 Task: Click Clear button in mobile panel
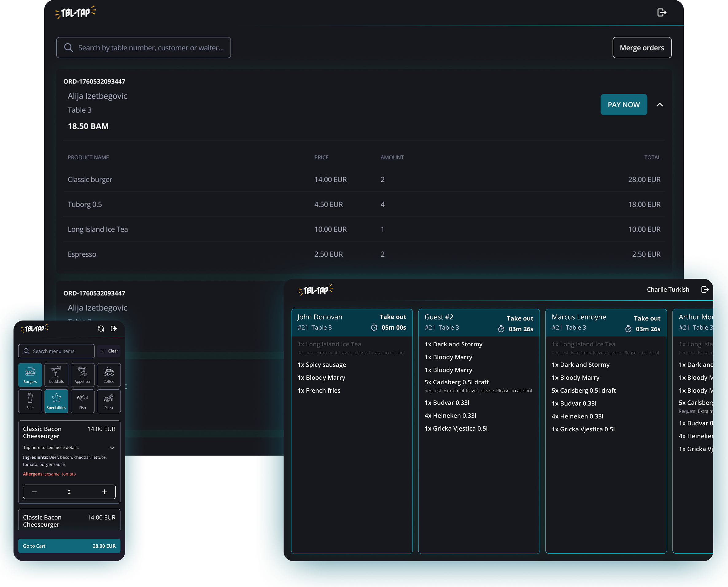click(109, 351)
